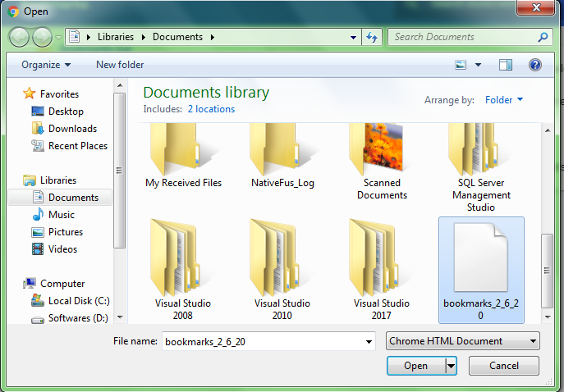
Task: Click the file list scrollbar thumb
Action: pos(548,271)
